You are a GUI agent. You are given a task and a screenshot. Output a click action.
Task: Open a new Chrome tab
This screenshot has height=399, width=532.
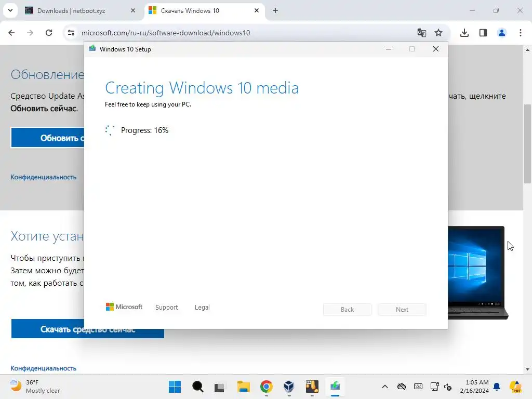point(275,10)
